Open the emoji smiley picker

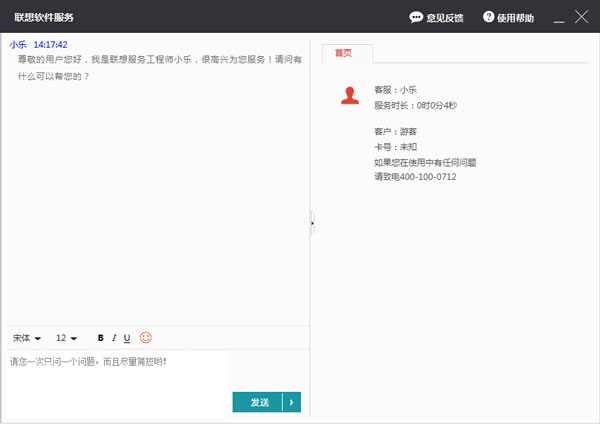146,338
